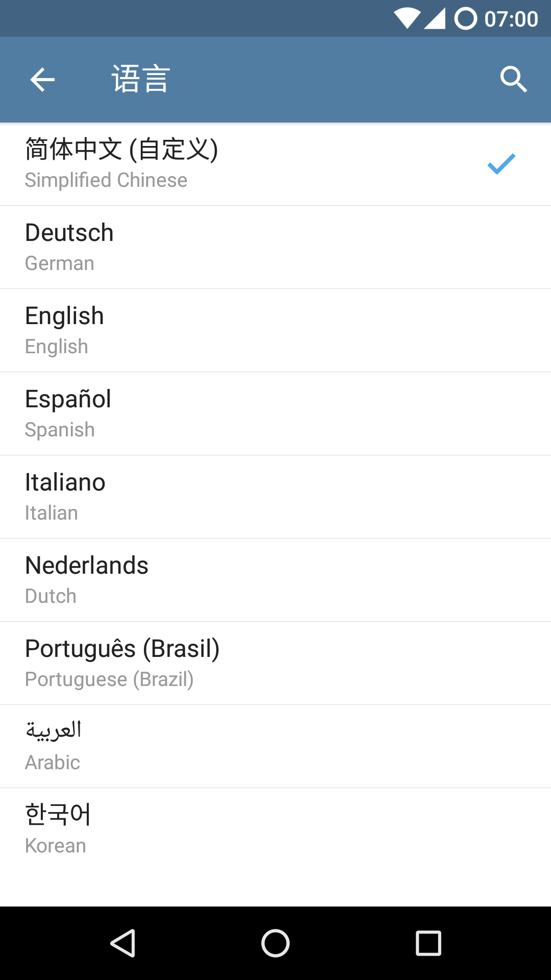The height and width of the screenshot is (980, 551).
Task: Open recent apps square button
Action: (429, 943)
